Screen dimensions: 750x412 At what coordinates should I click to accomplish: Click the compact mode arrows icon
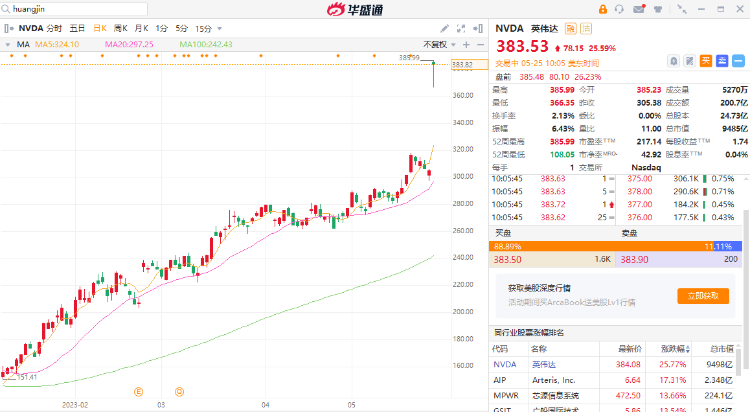pos(682,9)
